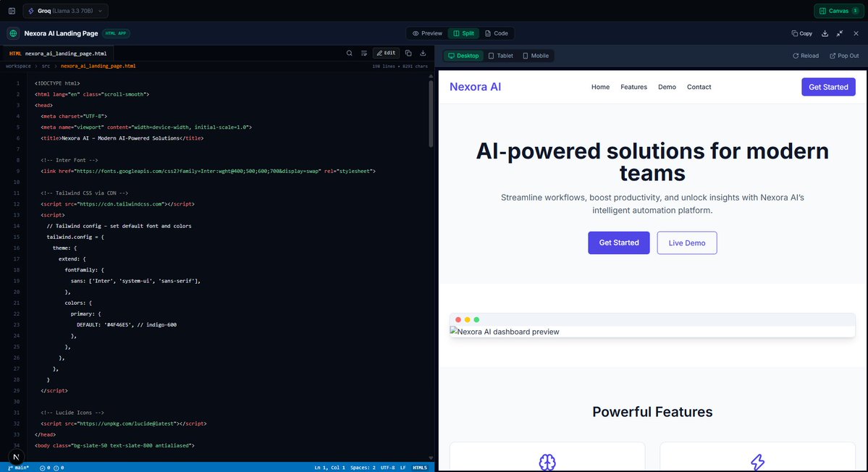This screenshot has height=472, width=868.
Task: Click the Nexora AI logo in preview
Action: click(x=475, y=87)
